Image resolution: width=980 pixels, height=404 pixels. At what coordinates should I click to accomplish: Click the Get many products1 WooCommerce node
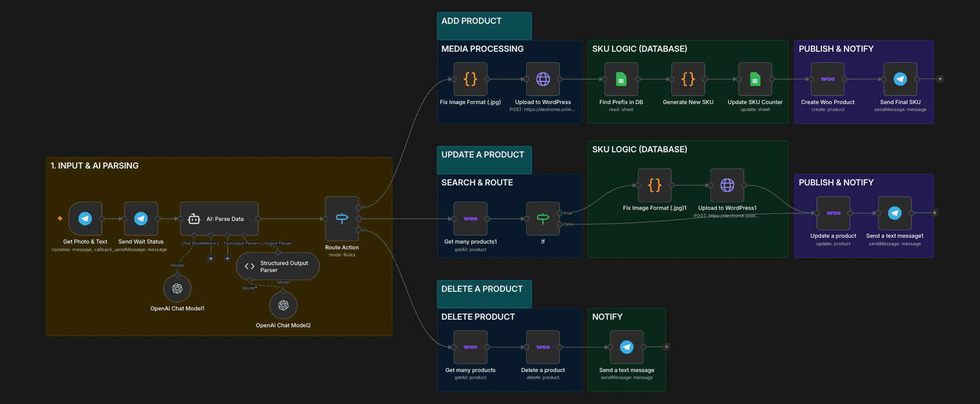tap(470, 219)
